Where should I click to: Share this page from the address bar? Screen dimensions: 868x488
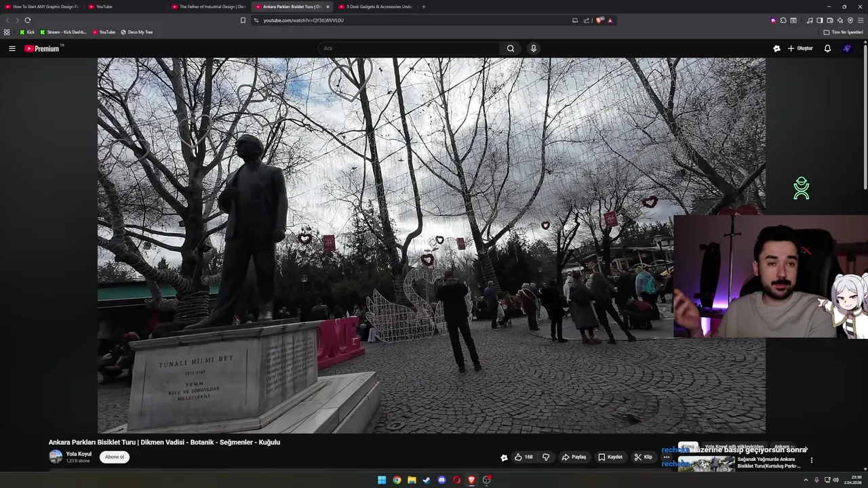pos(587,20)
